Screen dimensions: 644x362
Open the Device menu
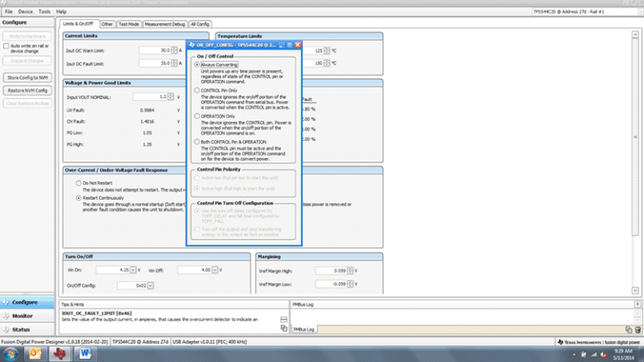point(25,12)
